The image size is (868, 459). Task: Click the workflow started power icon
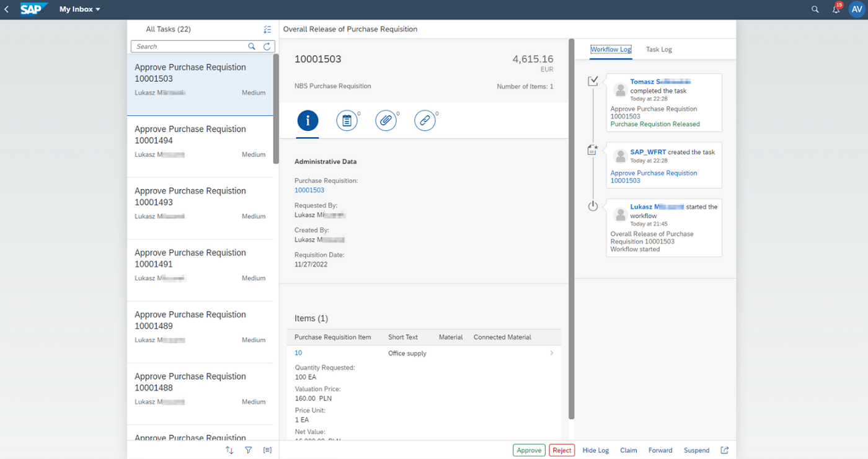pos(593,206)
